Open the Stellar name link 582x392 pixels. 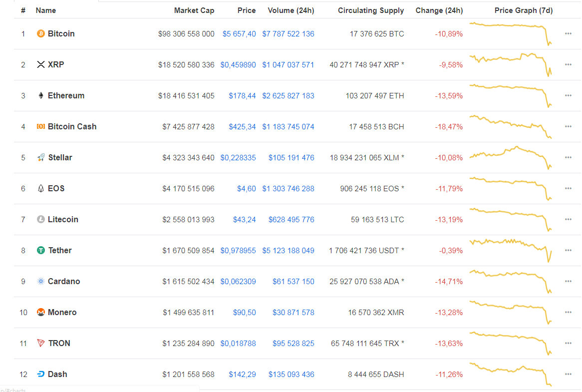[x=60, y=157]
